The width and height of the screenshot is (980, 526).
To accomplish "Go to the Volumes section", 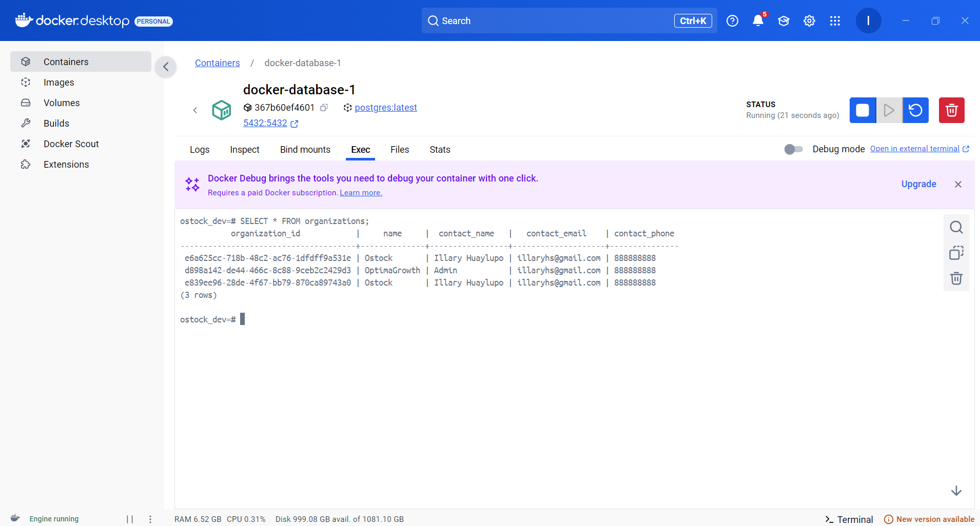I will [81, 103].
